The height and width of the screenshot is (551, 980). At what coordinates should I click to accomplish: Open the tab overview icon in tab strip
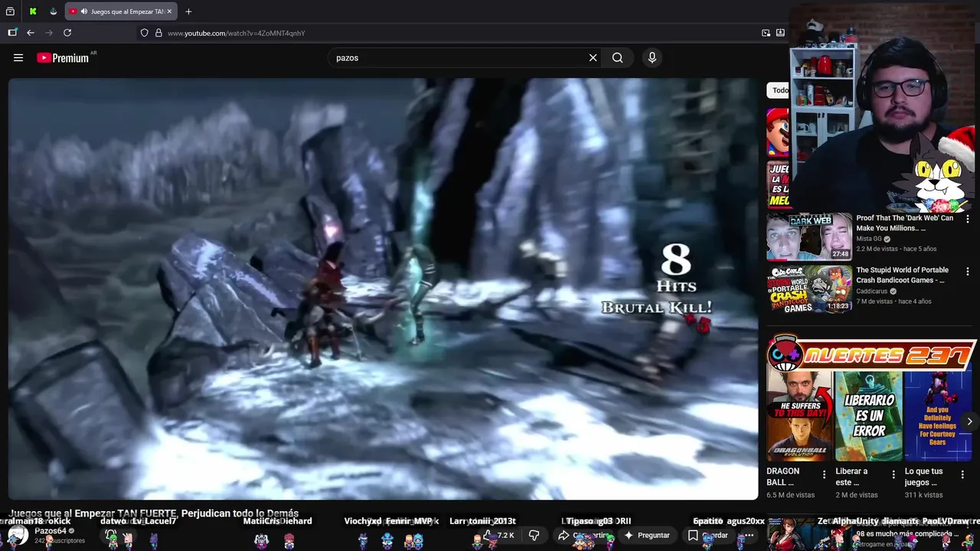pos(10,11)
